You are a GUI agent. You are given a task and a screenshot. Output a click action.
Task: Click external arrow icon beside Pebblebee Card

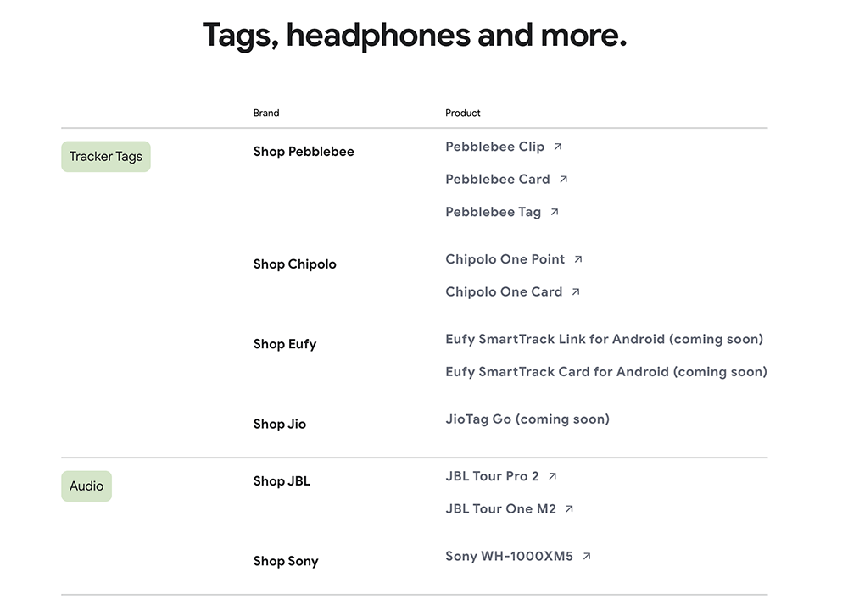click(563, 179)
